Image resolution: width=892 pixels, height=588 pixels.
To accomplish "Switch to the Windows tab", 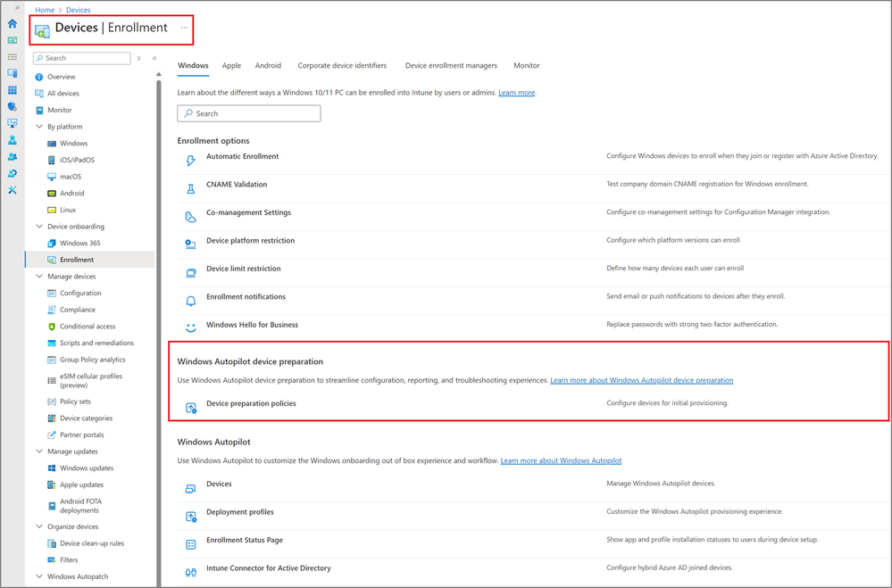I will click(x=193, y=65).
